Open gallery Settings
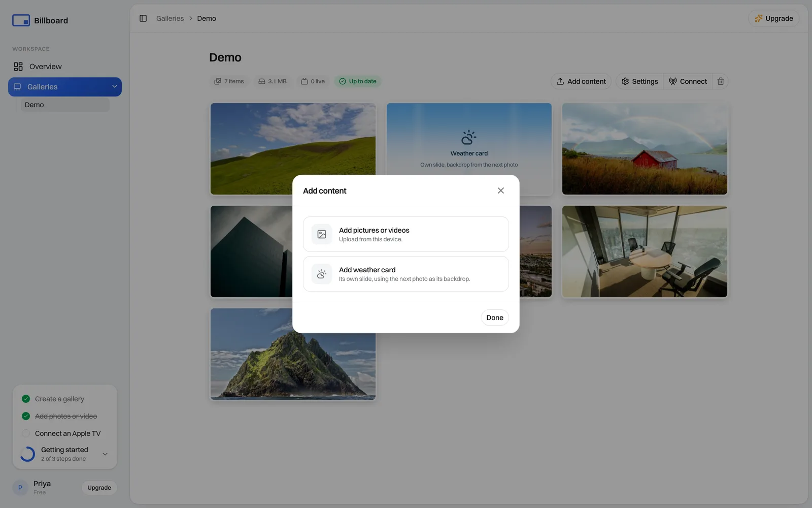The image size is (812, 508). coord(639,81)
